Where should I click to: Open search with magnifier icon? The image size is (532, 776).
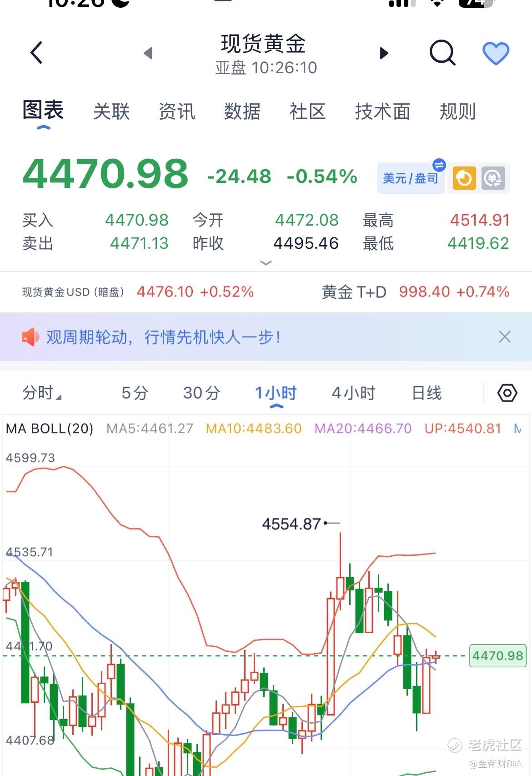pos(442,53)
